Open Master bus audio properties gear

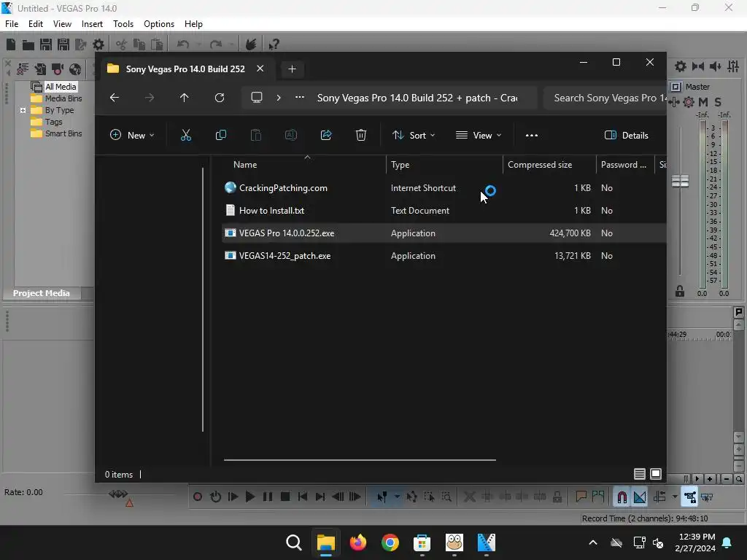[681, 66]
